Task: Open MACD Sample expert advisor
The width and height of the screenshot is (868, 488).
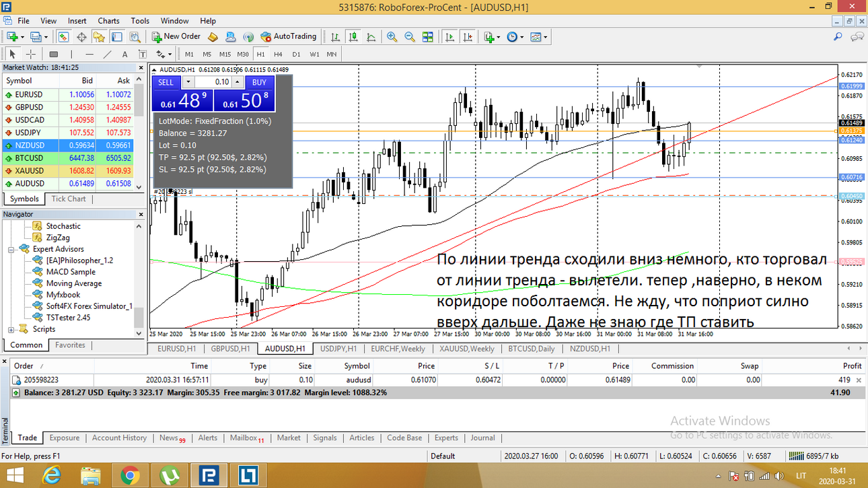Action: click(71, 272)
